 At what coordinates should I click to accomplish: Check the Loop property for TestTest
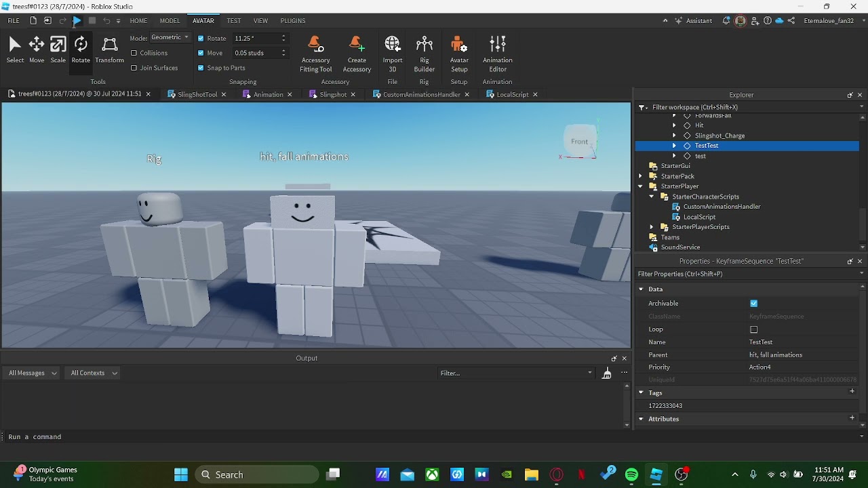pyautogui.click(x=754, y=330)
